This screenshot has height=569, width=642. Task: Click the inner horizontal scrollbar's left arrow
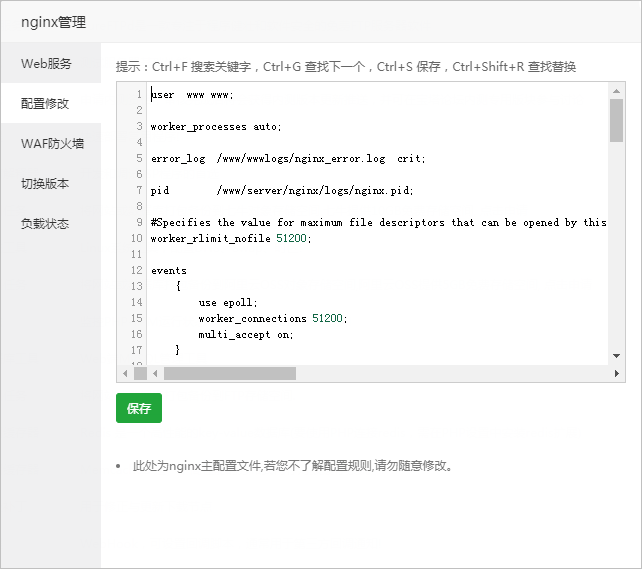(x=155, y=373)
